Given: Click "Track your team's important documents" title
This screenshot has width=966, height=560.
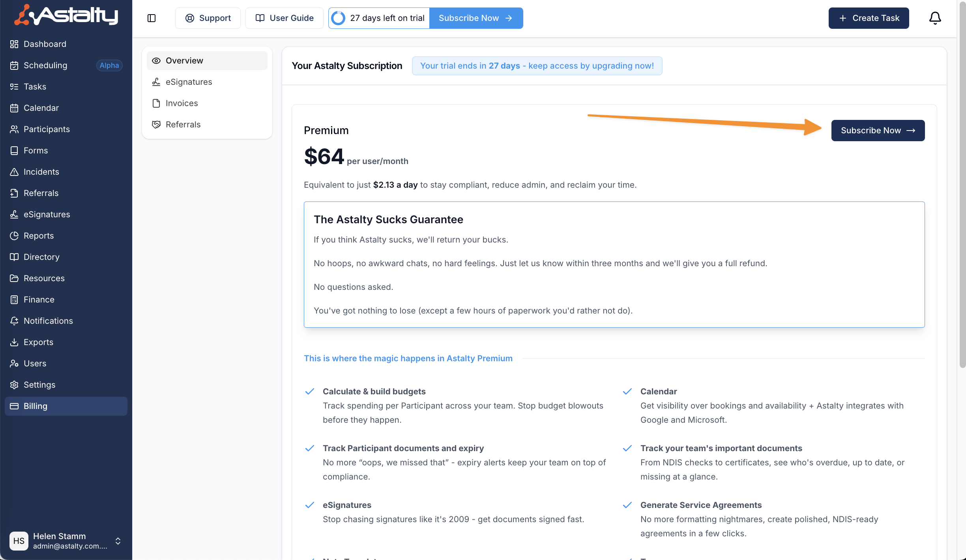Looking at the screenshot, I should pyautogui.click(x=721, y=448).
